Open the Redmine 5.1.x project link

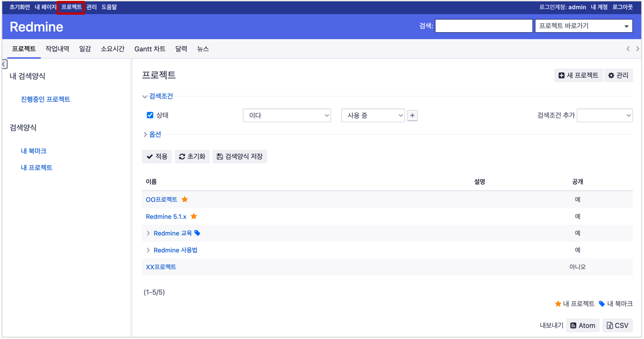pos(166,216)
